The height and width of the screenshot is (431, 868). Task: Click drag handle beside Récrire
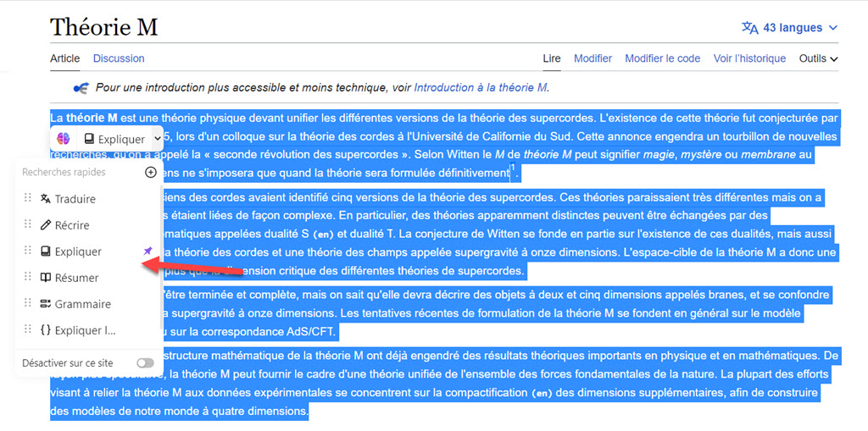tap(28, 224)
